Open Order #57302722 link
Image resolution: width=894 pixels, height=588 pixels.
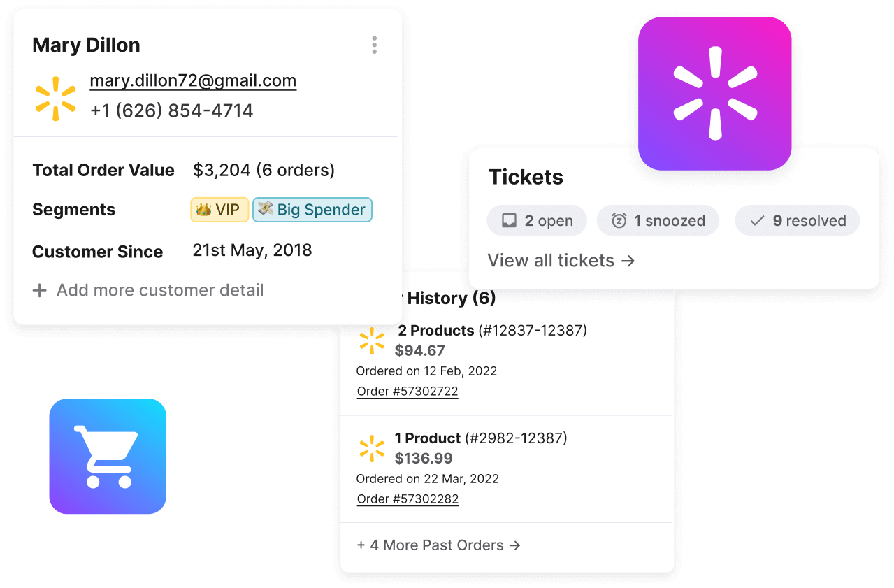(x=408, y=391)
